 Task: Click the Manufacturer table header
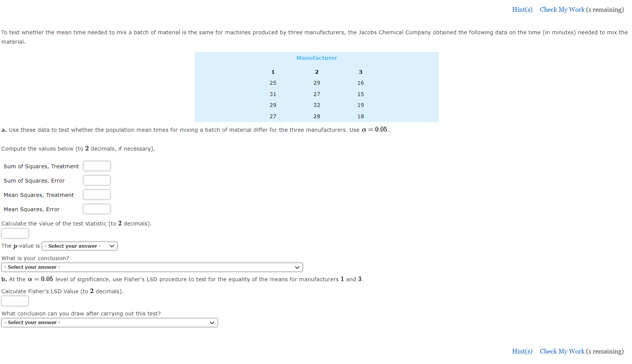[316, 58]
